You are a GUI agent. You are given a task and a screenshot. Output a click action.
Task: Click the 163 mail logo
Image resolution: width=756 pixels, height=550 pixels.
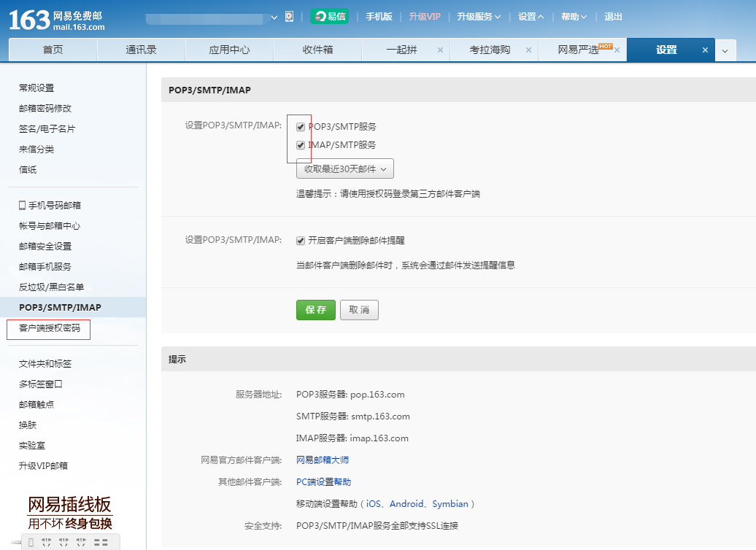(57, 19)
